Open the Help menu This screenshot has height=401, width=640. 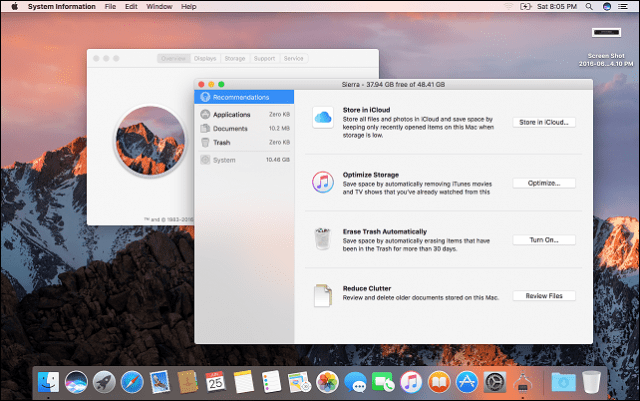(x=189, y=7)
